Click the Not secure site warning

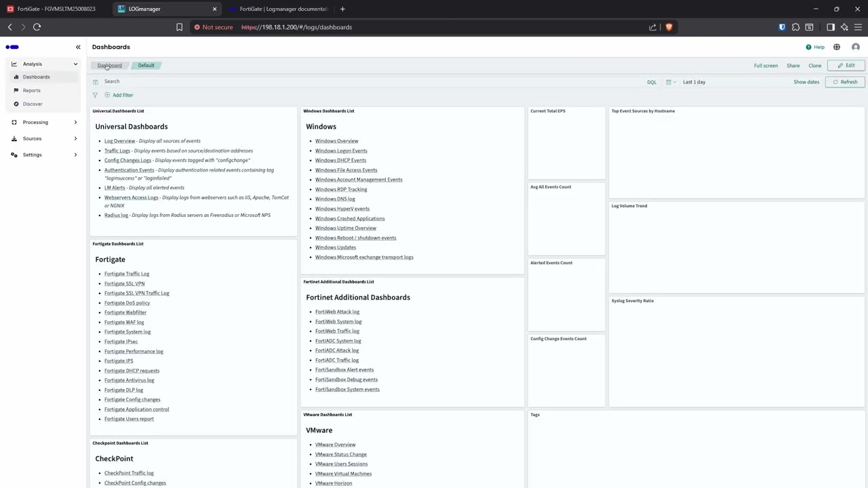click(x=213, y=27)
